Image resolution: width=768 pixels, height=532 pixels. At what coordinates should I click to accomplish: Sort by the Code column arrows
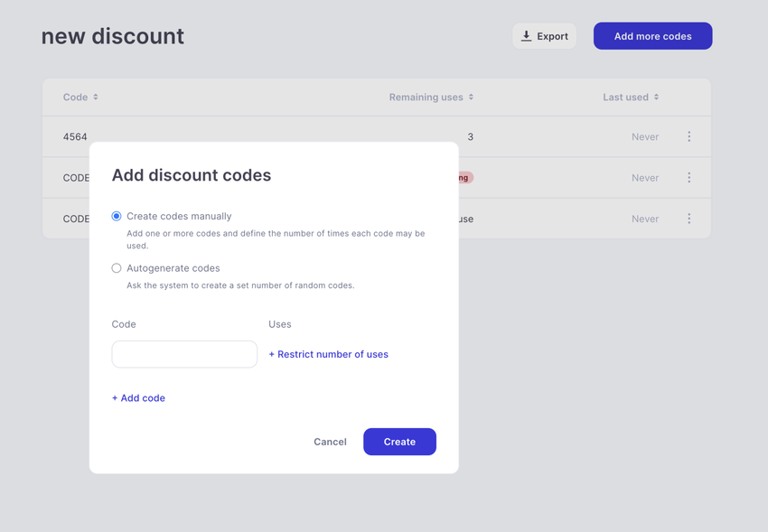[x=96, y=97]
